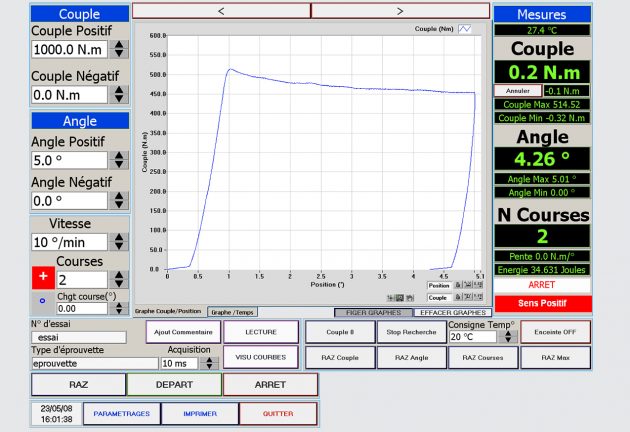Edit the N° d'essai field

click(79, 337)
